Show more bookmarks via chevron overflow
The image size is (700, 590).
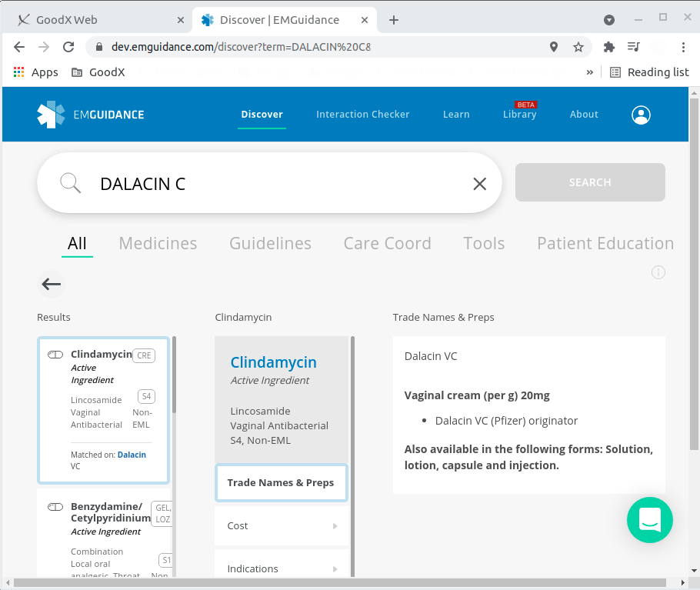590,72
